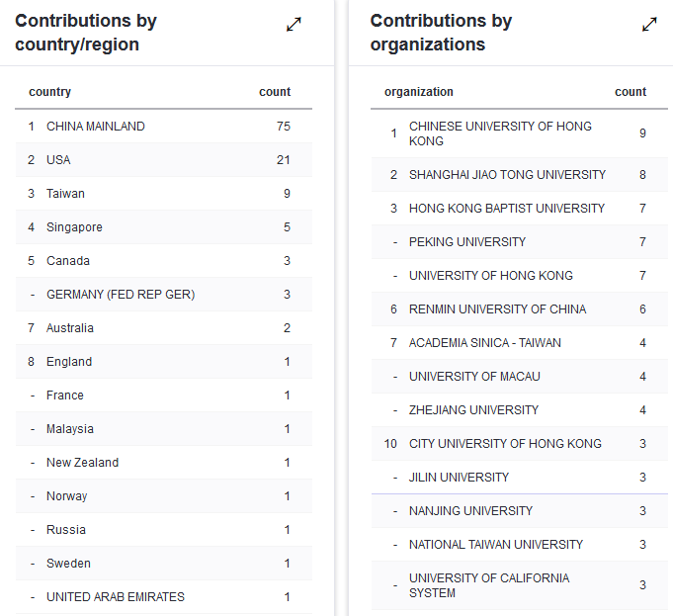Click the Taiwan country entry
This screenshot has height=616, width=673.
[65, 194]
